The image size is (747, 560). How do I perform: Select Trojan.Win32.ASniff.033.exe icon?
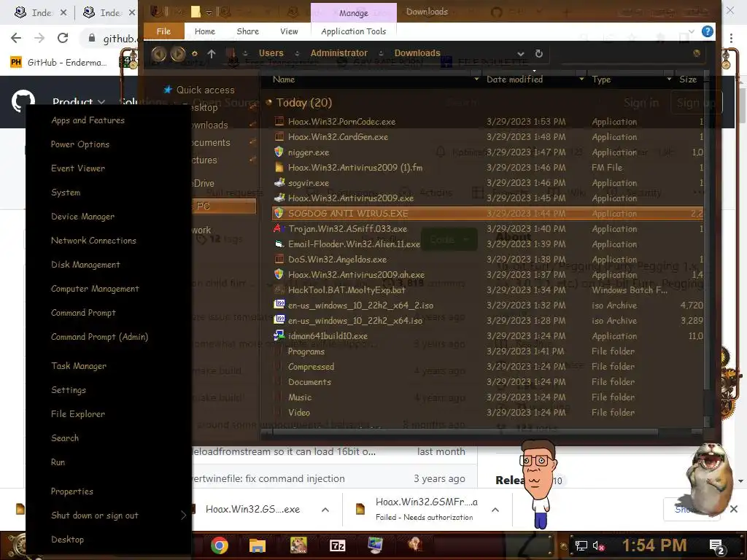pos(279,228)
